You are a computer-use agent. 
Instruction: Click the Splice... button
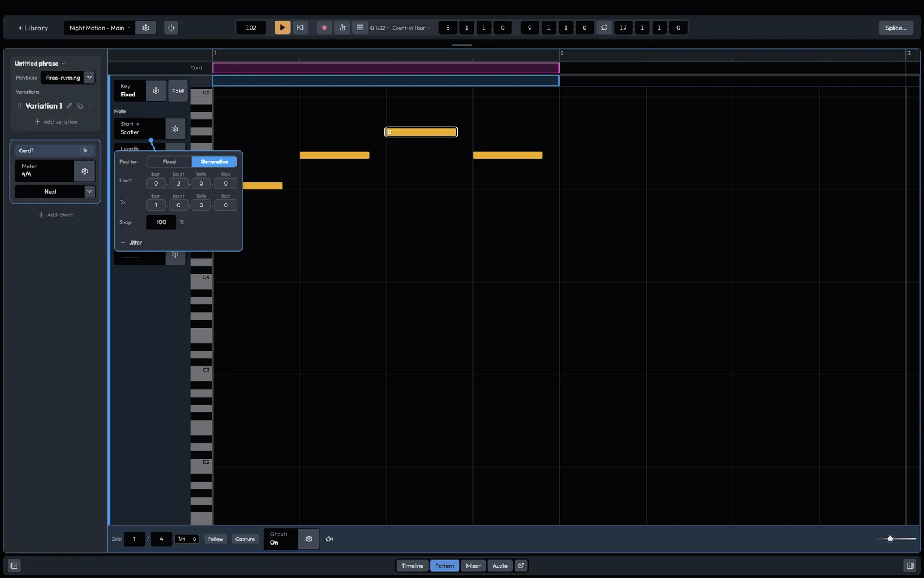[896, 28]
